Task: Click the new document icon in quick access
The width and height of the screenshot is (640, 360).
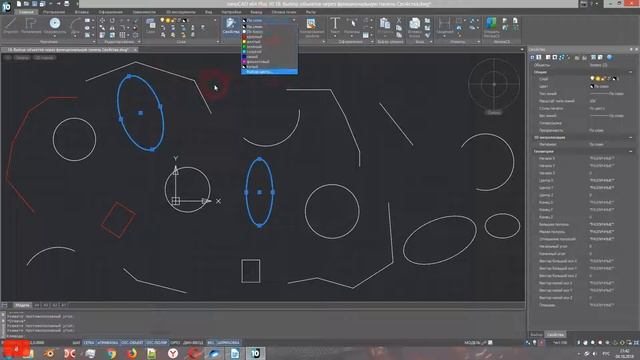Action: (x=19, y=4)
